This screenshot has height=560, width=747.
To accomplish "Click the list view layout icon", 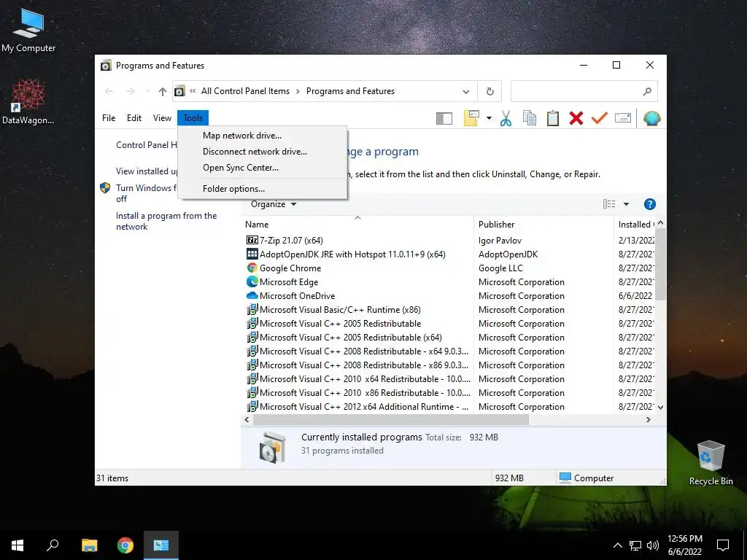I will [x=609, y=204].
